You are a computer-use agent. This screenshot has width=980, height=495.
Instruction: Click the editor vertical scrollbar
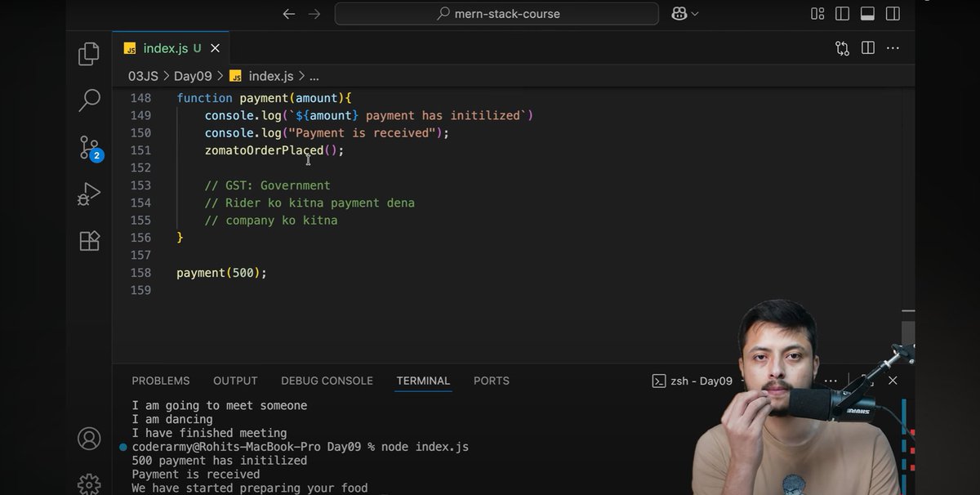coord(909,335)
